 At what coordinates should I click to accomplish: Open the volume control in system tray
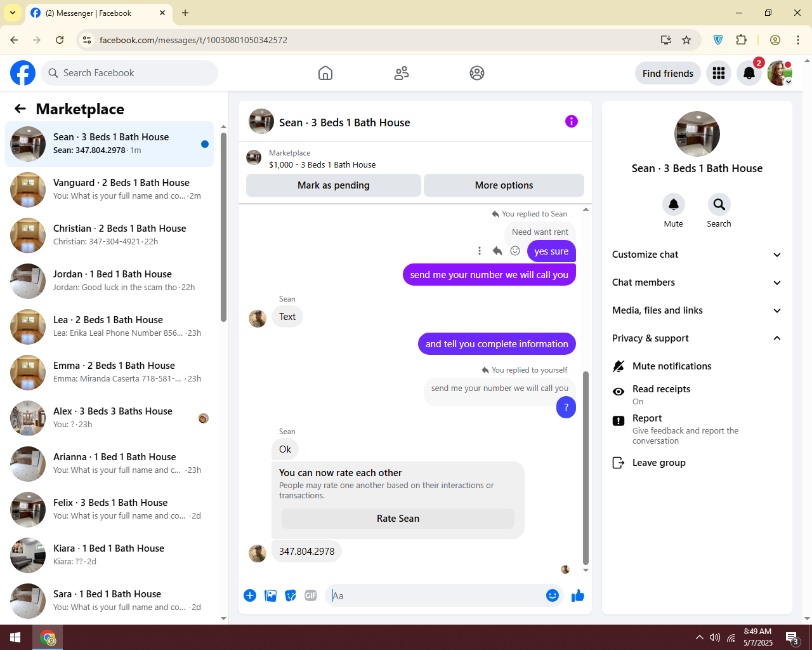pos(715,637)
